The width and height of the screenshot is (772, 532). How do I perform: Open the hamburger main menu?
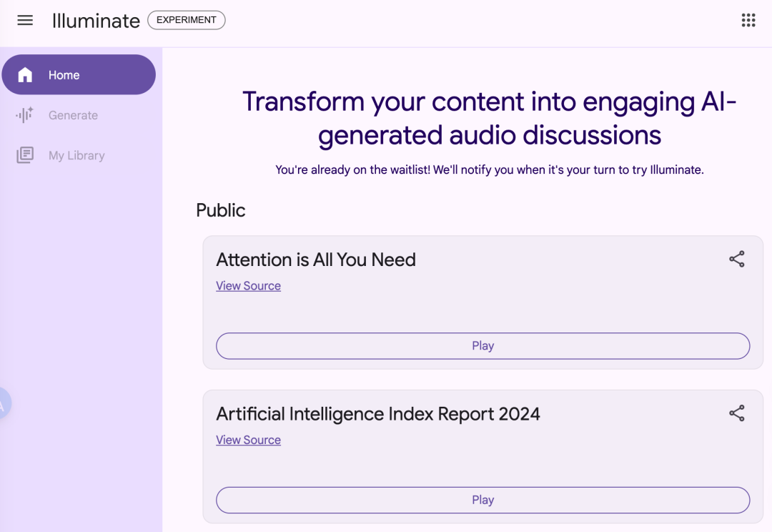point(25,20)
